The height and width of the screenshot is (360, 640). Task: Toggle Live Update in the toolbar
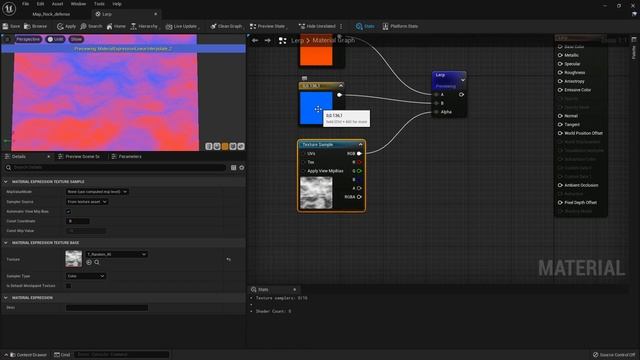click(182, 26)
